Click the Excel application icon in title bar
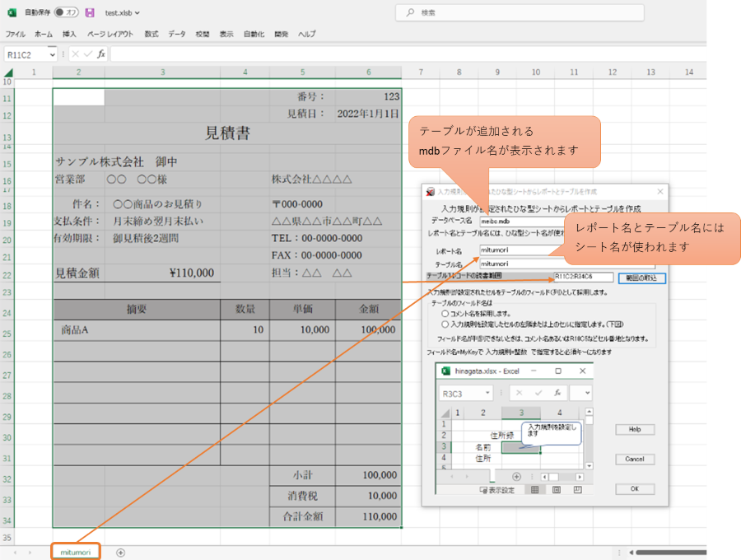Viewport: 741px width, 560px height. click(x=12, y=12)
